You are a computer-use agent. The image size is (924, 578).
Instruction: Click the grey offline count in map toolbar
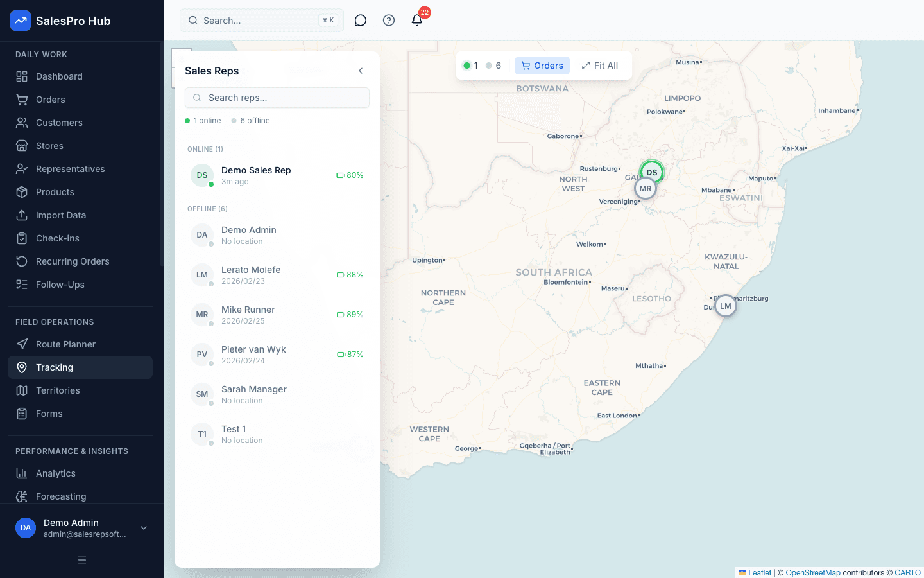tap(493, 66)
